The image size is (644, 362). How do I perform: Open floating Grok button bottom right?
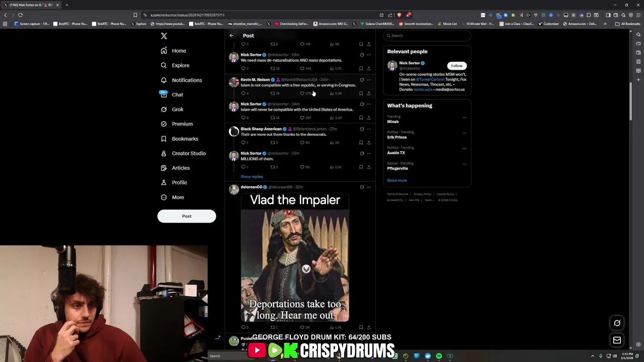(x=617, y=323)
